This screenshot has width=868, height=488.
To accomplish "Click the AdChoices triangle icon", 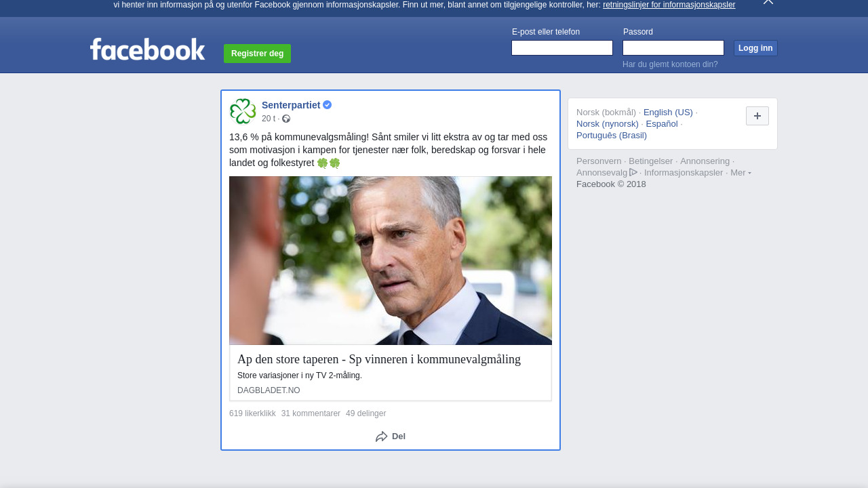I will point(633,172).
